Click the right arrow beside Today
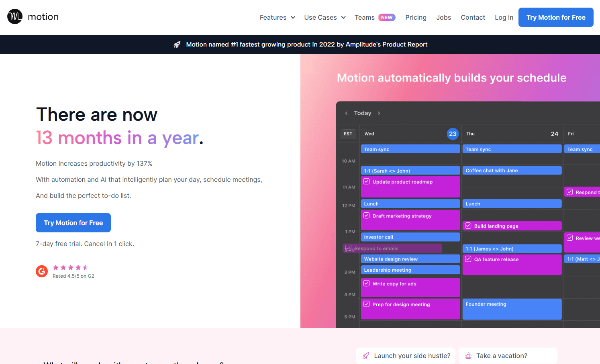Viewport: 600px width, 364px height. point(379,113)
